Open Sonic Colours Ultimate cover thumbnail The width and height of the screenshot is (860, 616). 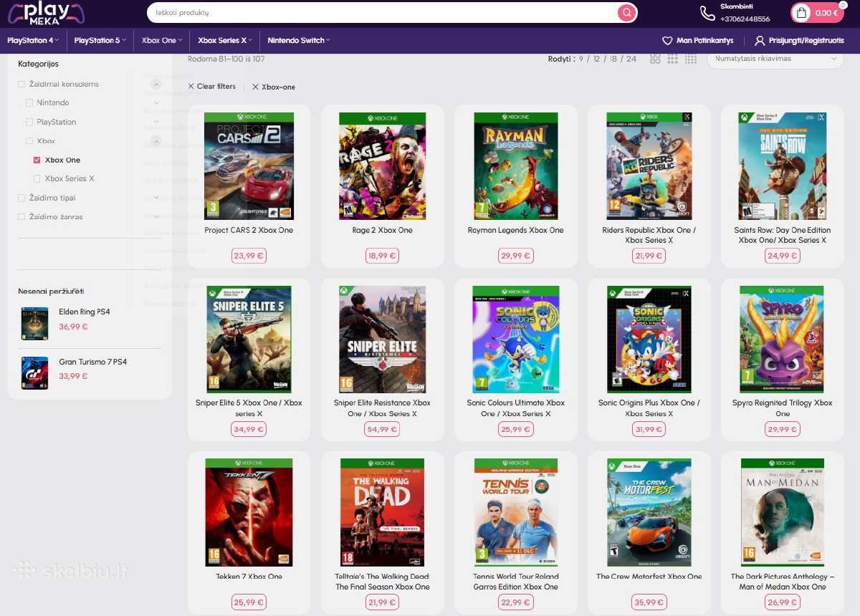tap(515, 340)
